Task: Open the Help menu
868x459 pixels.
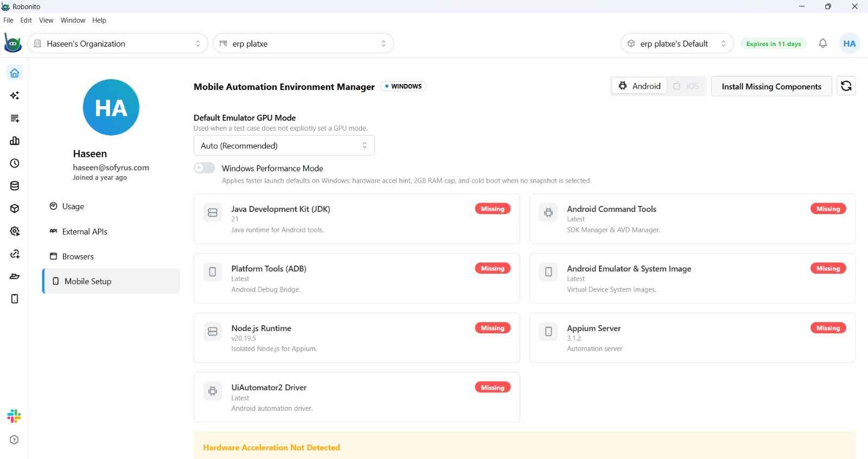Action: coord(99,20)
